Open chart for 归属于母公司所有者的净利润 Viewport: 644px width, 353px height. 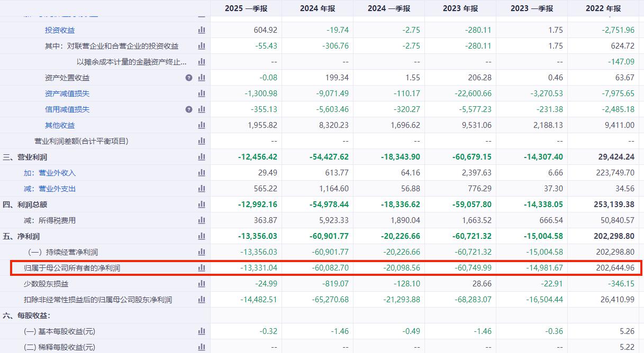click(201, 268)
